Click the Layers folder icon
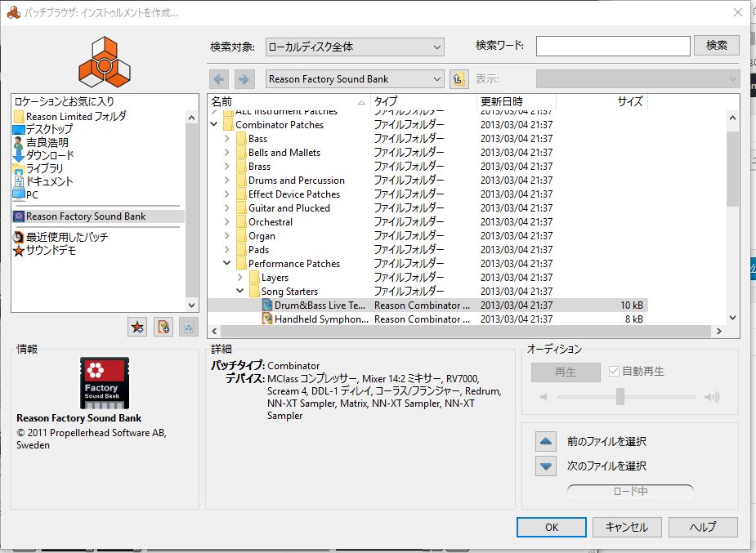The image size is (756, 553). tap(254, 278)
